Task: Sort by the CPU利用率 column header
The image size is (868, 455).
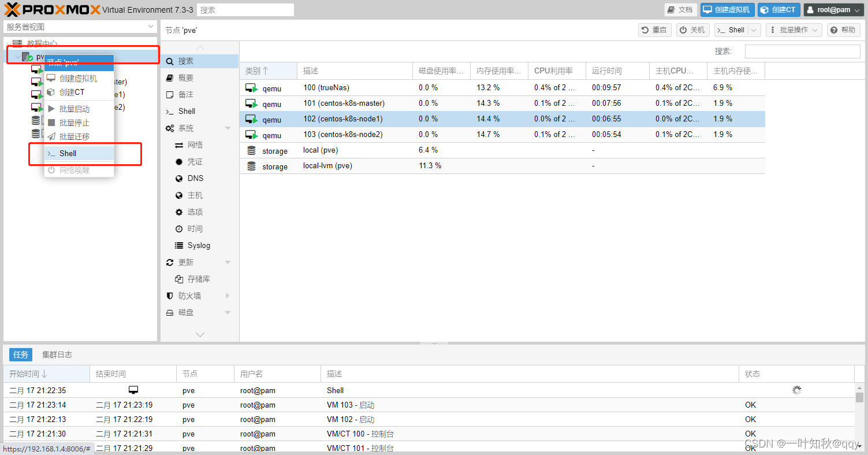Action: click(557, 71)
